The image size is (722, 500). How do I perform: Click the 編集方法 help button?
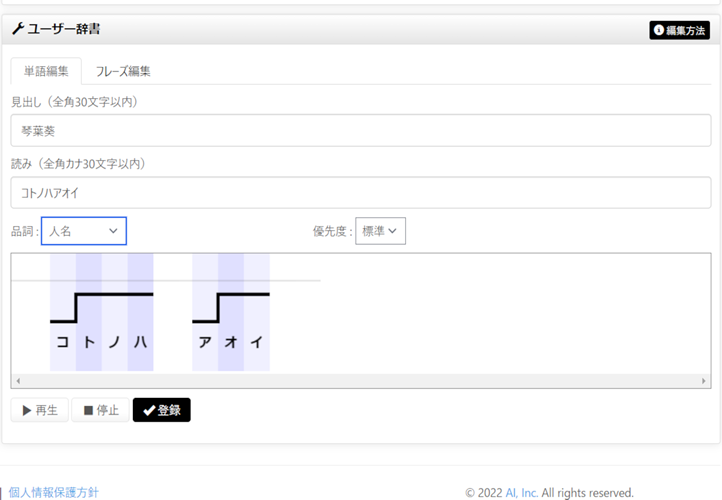[x=679, y=31]
